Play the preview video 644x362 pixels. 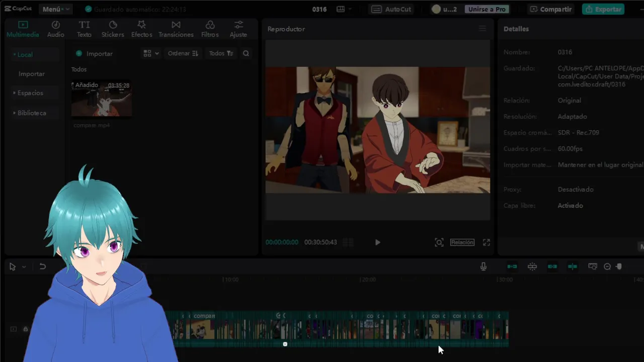pyautogui.click(x=377, y=242)
